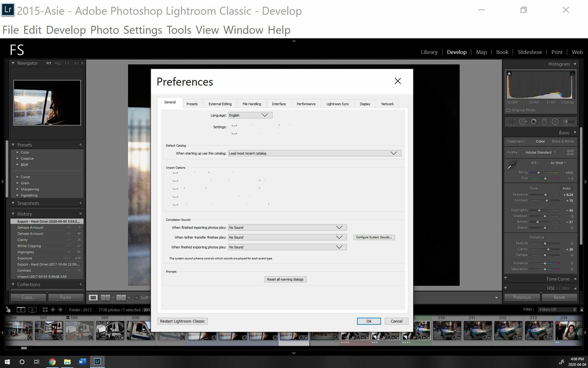Screen dimensions: 588x368
Task: Open the Language dropdown
Action: click(250, 115)
